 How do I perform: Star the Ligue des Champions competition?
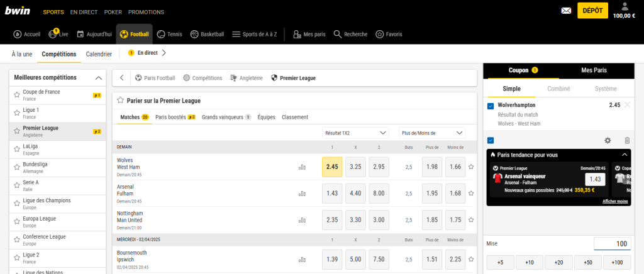(17, 204)
